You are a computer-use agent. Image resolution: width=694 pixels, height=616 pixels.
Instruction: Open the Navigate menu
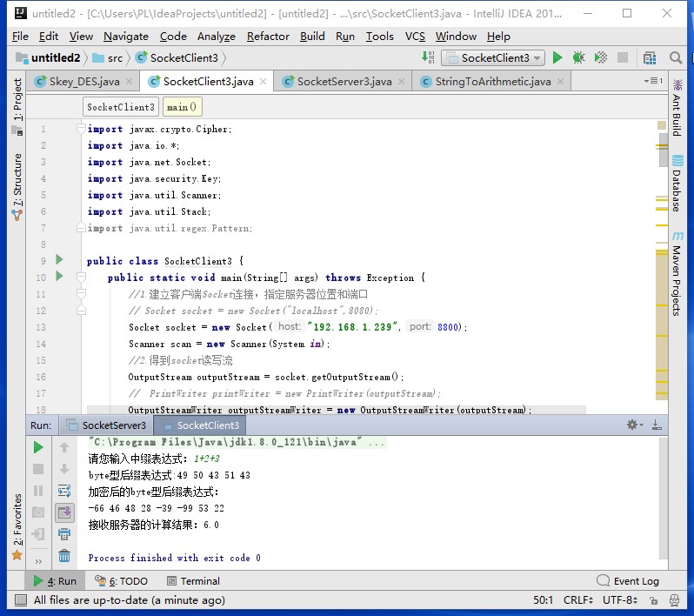click(x=126, y=37)
